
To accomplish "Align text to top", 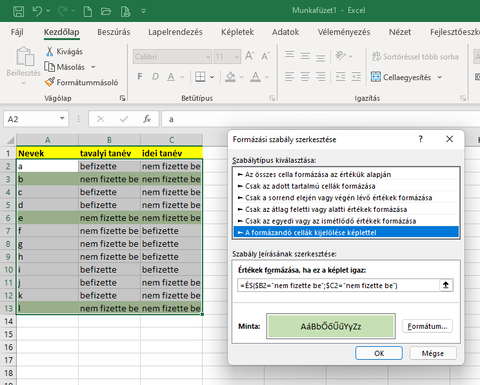I will point(289,55).
